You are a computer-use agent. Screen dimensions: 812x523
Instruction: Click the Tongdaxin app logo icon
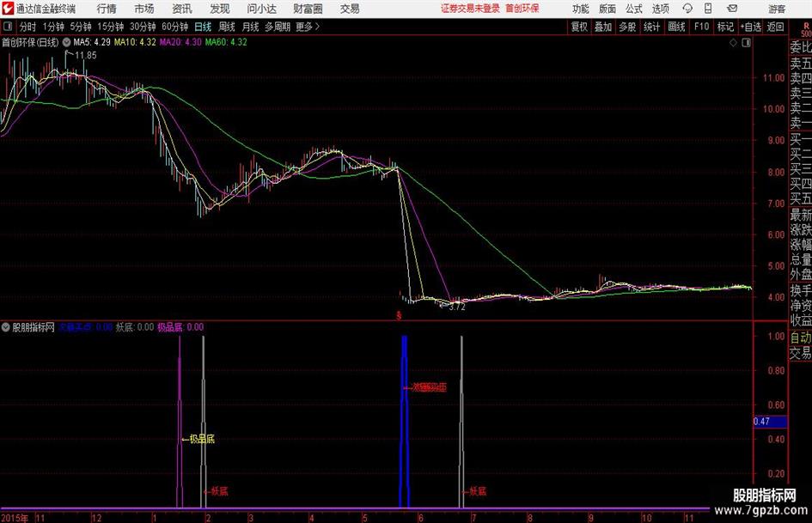coord(7,9)
